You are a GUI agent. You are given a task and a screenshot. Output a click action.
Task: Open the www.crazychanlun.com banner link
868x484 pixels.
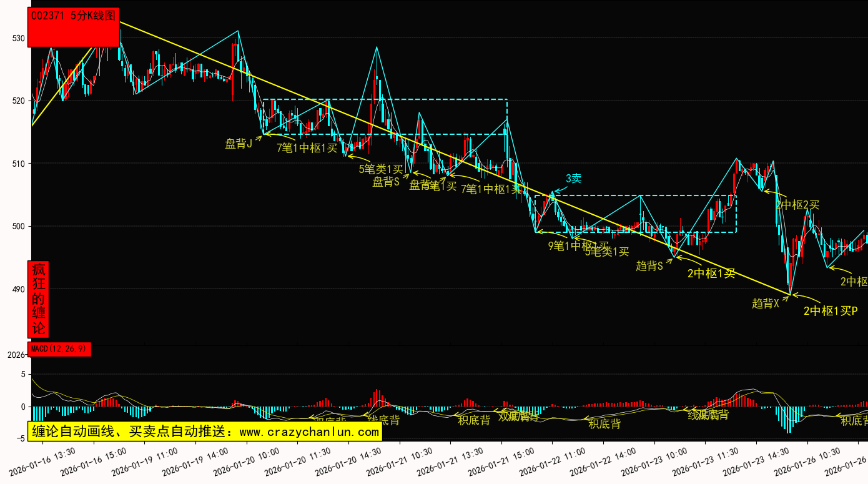point(205,432)
